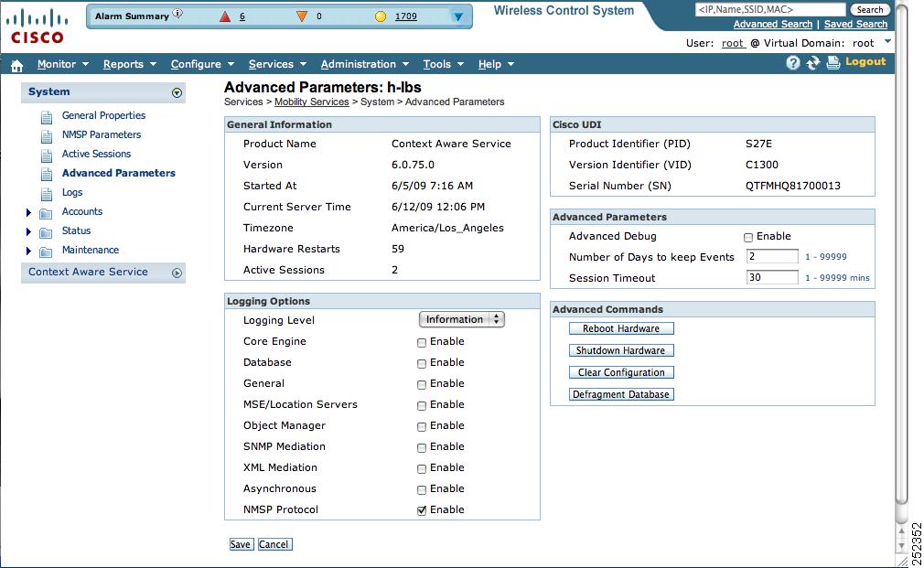Image resolution: width=924 pixels, height=568 pixels.
Task: Open the Logging Level dropdown
Action: (x=462, y=319)
